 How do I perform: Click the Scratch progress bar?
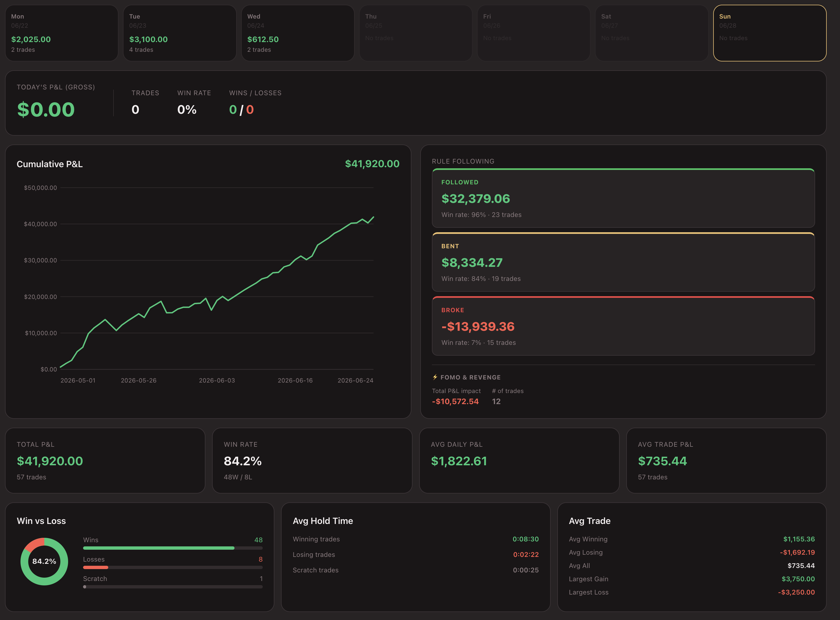[173, 587]
